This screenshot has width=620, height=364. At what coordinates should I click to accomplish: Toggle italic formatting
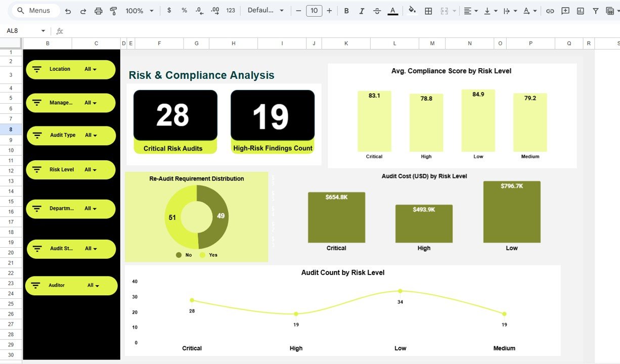point(362,10)
